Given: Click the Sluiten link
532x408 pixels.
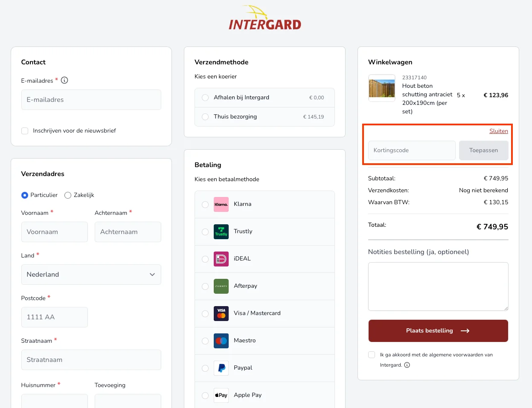Looking at the screenshot, I should [498, 131].
